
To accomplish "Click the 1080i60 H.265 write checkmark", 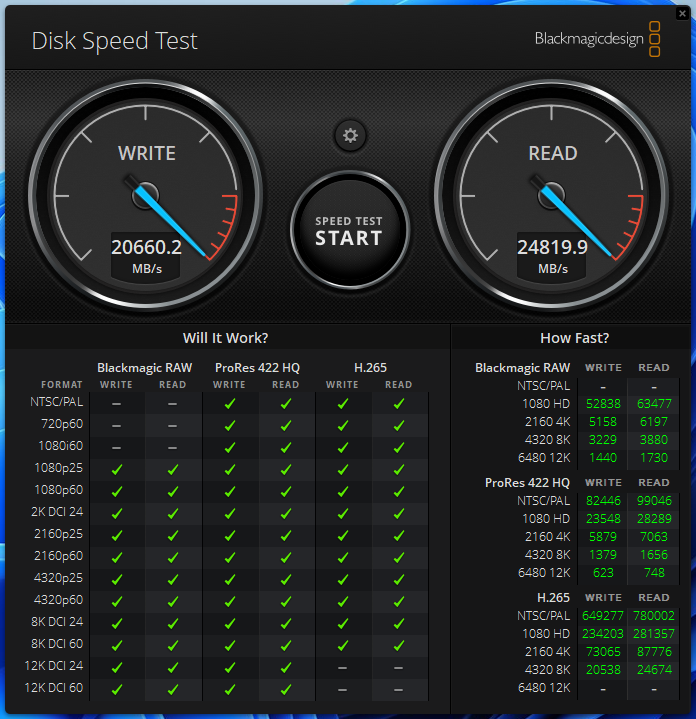I will click(343, 448).
